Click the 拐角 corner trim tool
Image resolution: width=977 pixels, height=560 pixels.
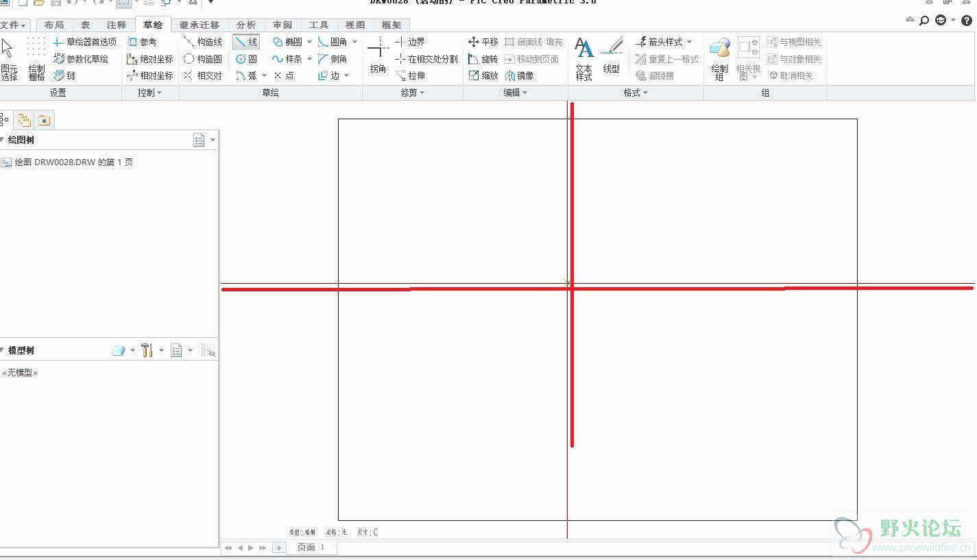click(x=378, y=56)
